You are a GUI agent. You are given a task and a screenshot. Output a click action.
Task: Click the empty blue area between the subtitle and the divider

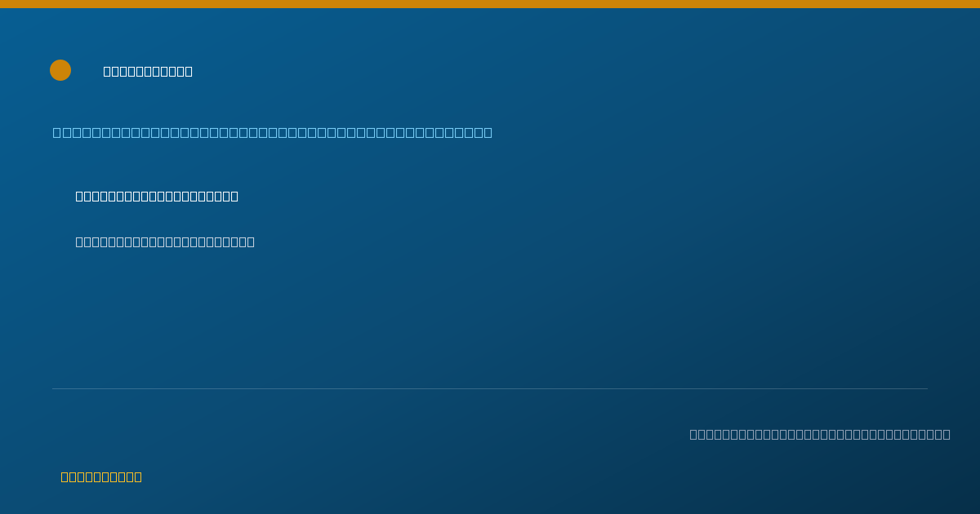tap(490, 318)
